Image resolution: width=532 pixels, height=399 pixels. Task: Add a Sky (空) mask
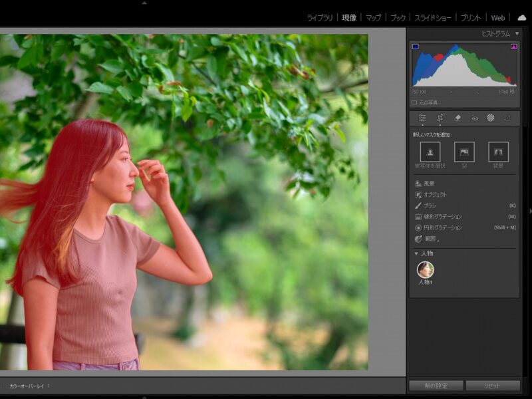click(x=464, y=152)
